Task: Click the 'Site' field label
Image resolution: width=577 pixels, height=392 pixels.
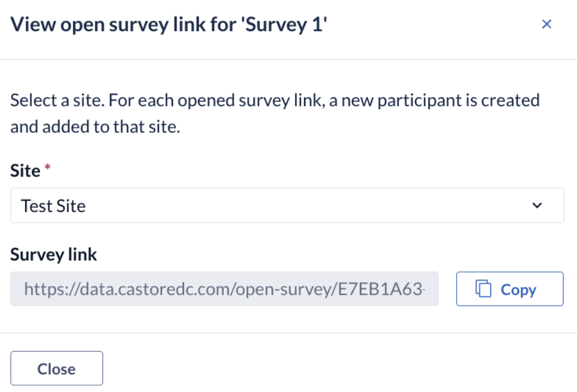Action: click(x=25, y=171)
